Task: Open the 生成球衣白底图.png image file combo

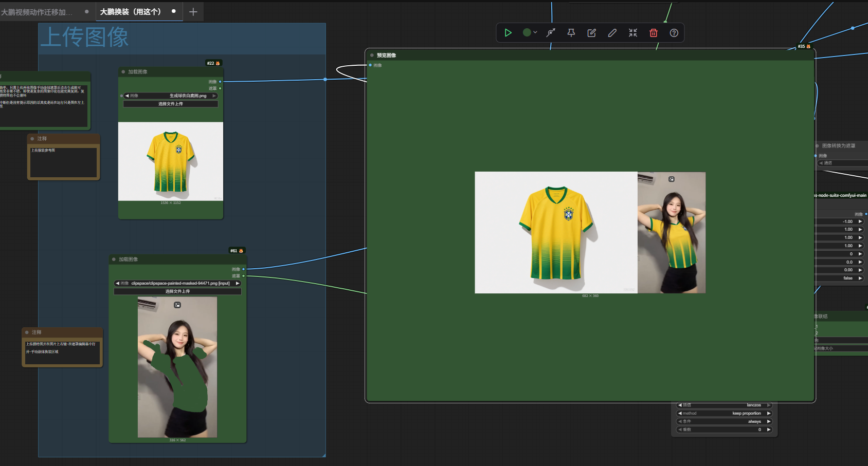Action: (x=171, y=96)
